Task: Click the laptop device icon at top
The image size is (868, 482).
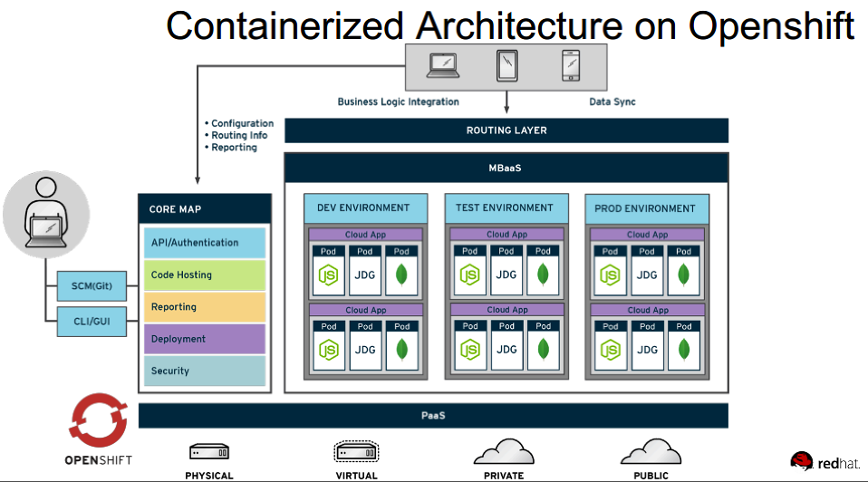Action: click(x=442, y=65)
